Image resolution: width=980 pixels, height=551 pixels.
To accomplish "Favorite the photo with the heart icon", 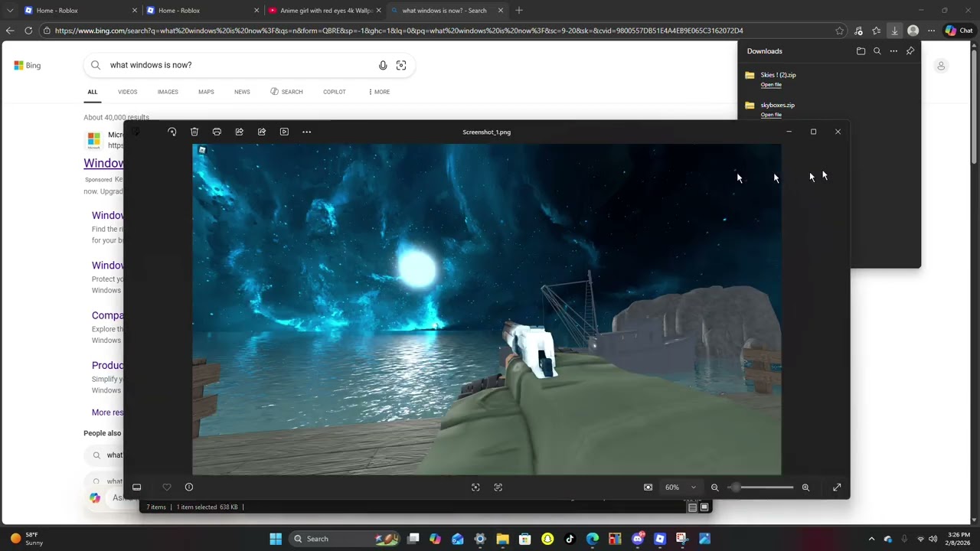I will 167,487.
